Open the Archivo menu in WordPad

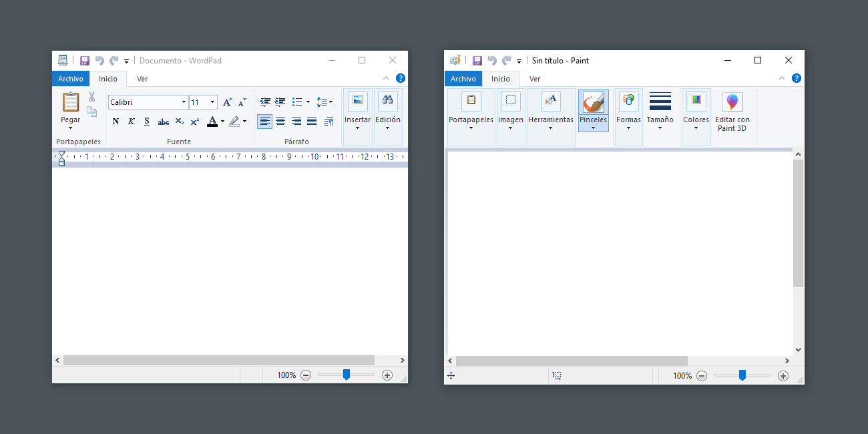tap(71, 79)
